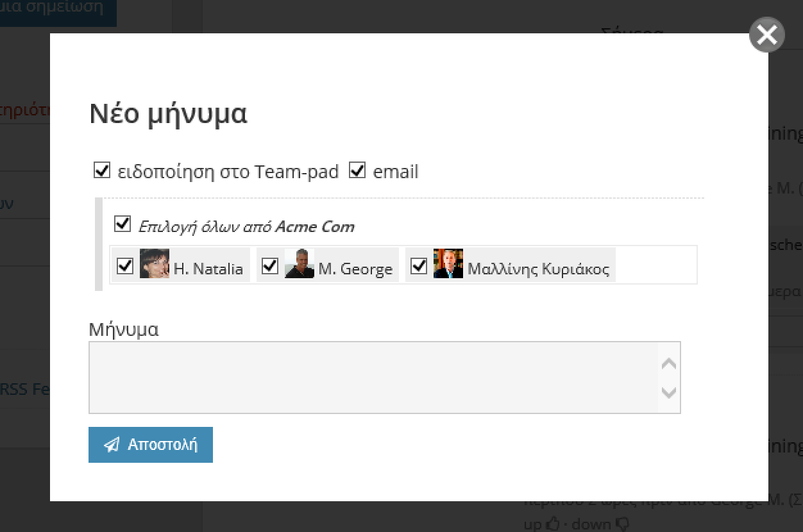Screen dimensions: 803x532
Task: Close the Νέο μήνυμα dialog
Action: (766, 35)
